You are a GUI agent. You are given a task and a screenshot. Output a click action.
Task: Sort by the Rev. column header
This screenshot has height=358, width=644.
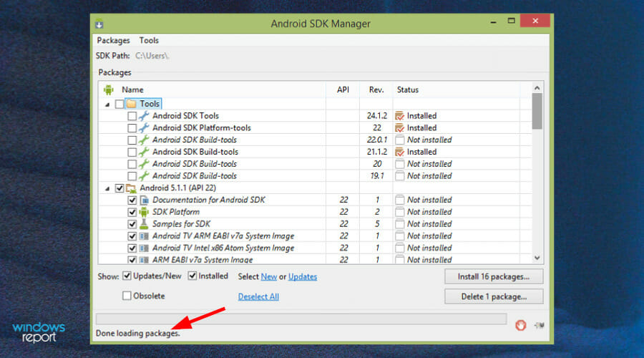pyautogui.click(x=376, y=89)
